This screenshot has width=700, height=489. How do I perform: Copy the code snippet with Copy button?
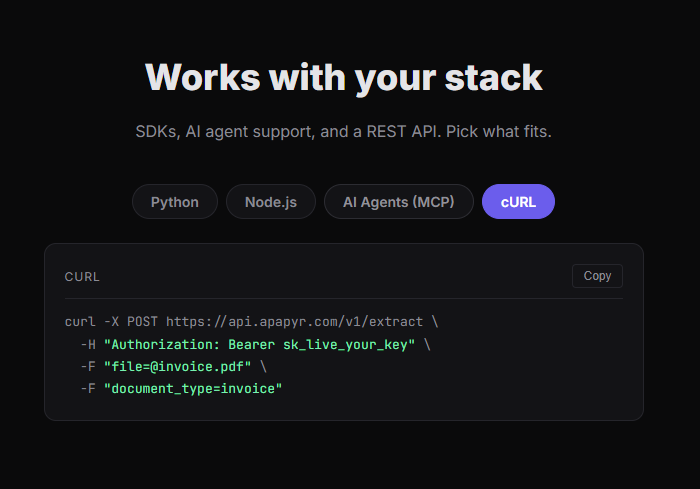click(x=597, y=276)
